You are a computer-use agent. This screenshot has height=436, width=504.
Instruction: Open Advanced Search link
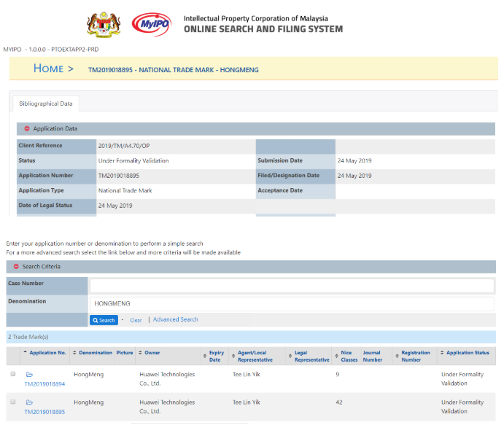click(x=176, y=319)
